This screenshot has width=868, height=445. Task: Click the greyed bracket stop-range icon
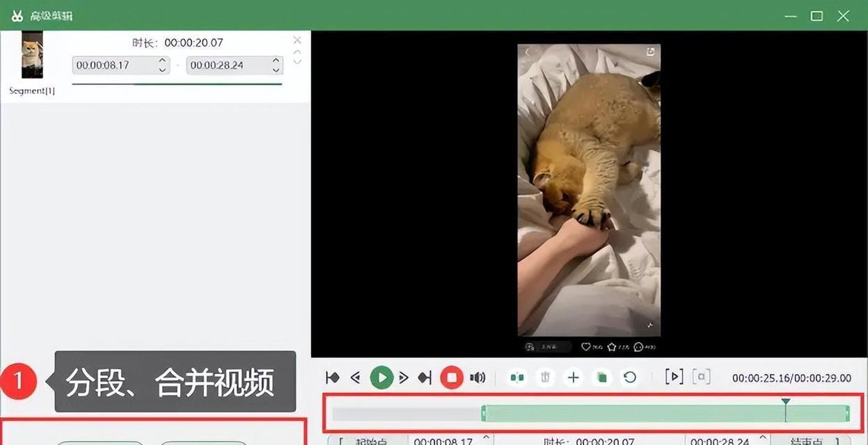pos(702,377)
